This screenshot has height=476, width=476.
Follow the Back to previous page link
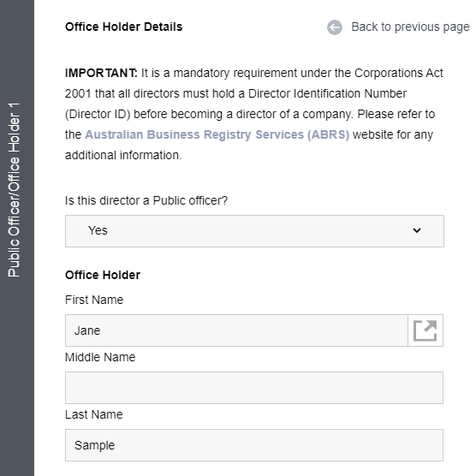(410, 27)
